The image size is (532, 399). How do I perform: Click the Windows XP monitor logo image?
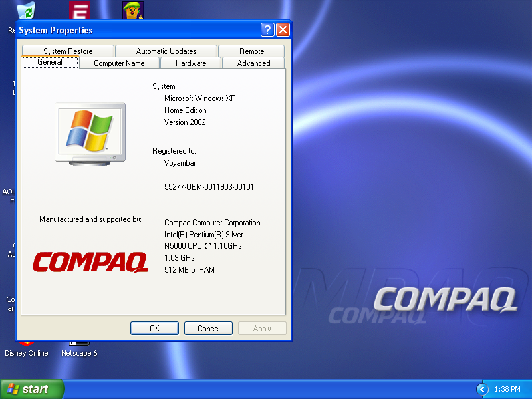(x=90, y=134)
